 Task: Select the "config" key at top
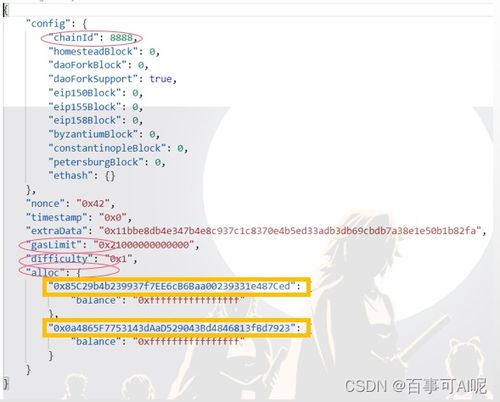(x=46, y=24)
